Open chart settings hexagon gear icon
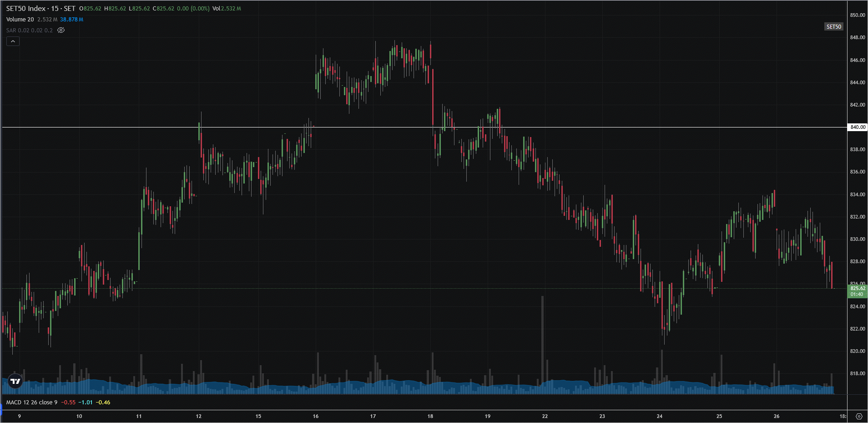868x423 pixels. coord(858,416)
